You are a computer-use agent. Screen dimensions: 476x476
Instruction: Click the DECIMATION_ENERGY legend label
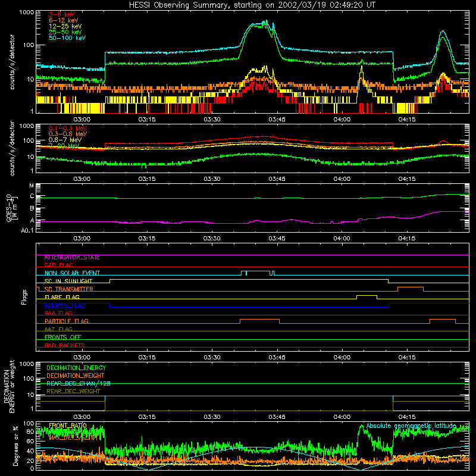tap(76, 368)
